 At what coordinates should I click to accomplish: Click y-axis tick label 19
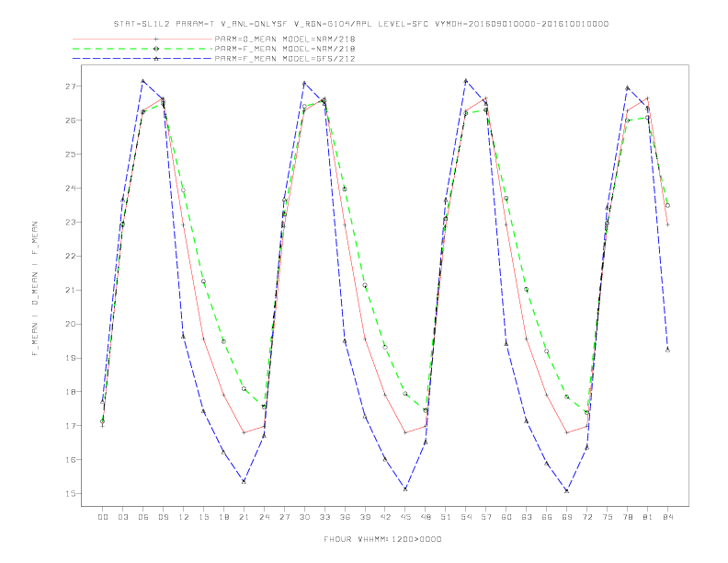click(x=70, y=358)
